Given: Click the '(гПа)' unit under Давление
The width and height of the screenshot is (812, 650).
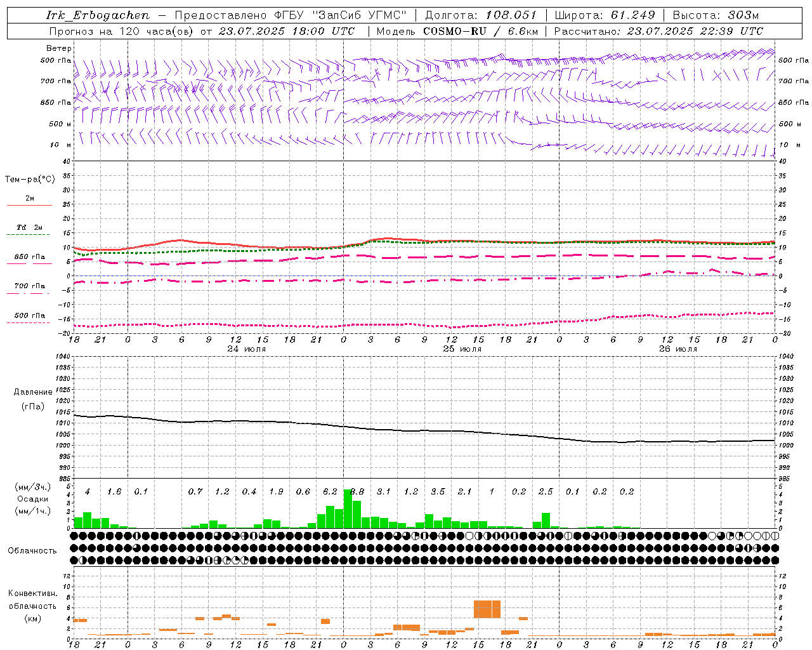Looking at the screenshot, I should [x=33, y=407].
